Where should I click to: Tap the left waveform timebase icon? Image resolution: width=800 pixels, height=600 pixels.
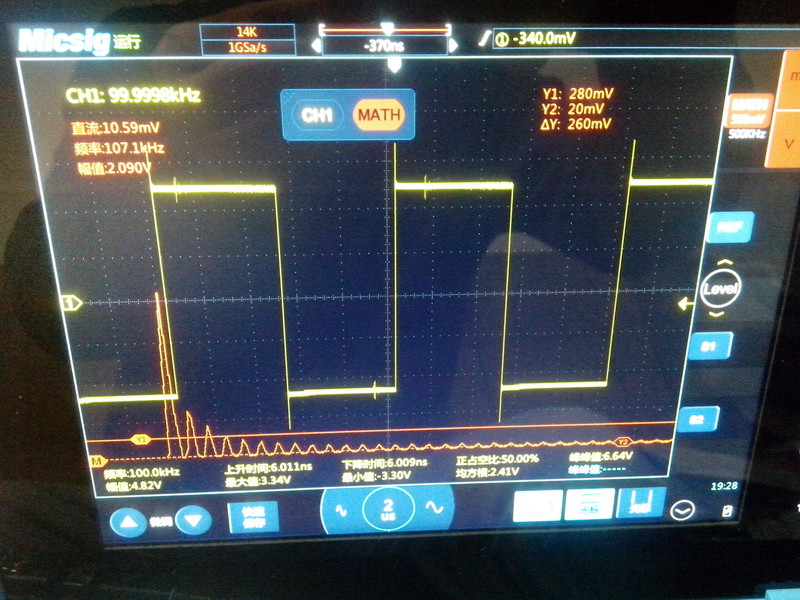pos(338,508)
